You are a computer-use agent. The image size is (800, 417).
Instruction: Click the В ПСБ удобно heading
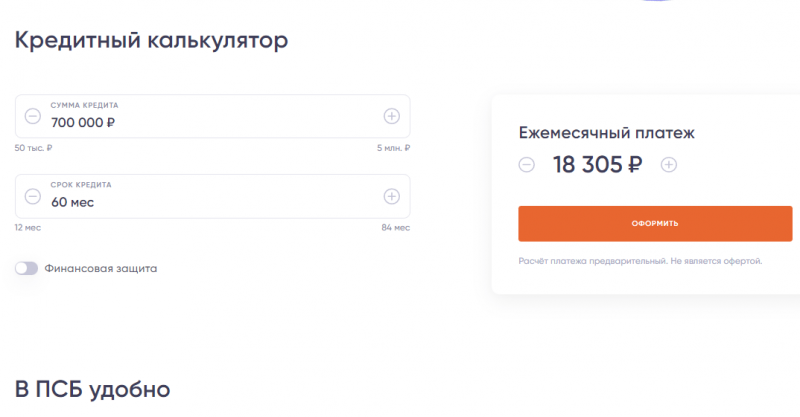[92, 388]
